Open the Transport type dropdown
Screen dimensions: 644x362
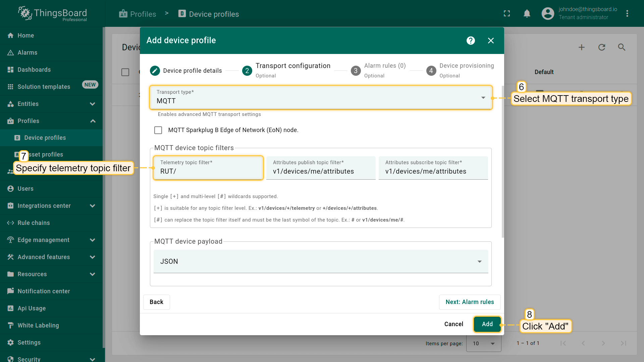[321, 98]
